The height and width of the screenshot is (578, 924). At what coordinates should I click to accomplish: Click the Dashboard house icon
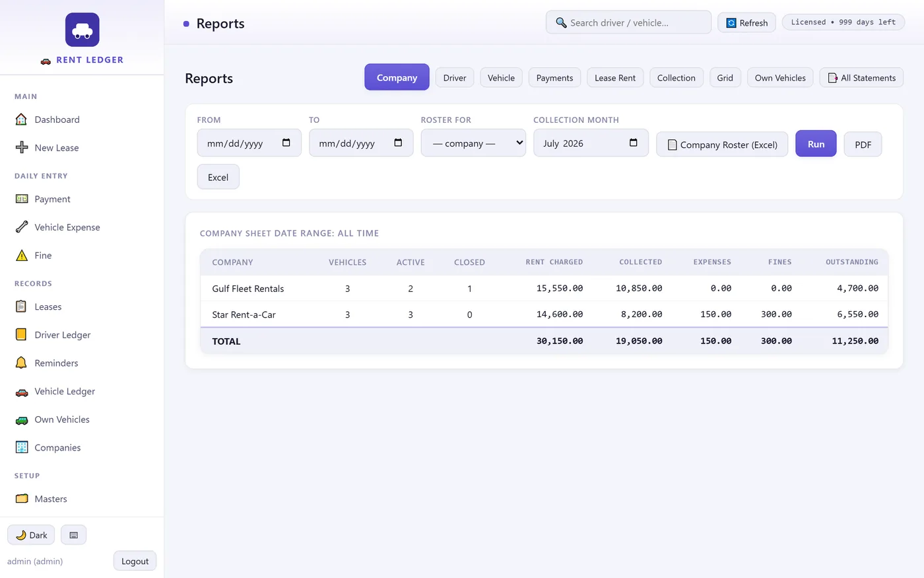[22, 120]
